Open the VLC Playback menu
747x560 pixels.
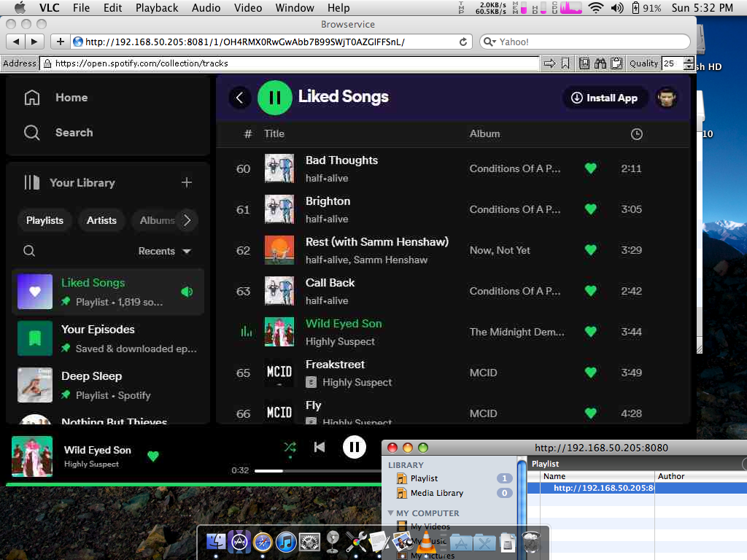tap(157, 7)
